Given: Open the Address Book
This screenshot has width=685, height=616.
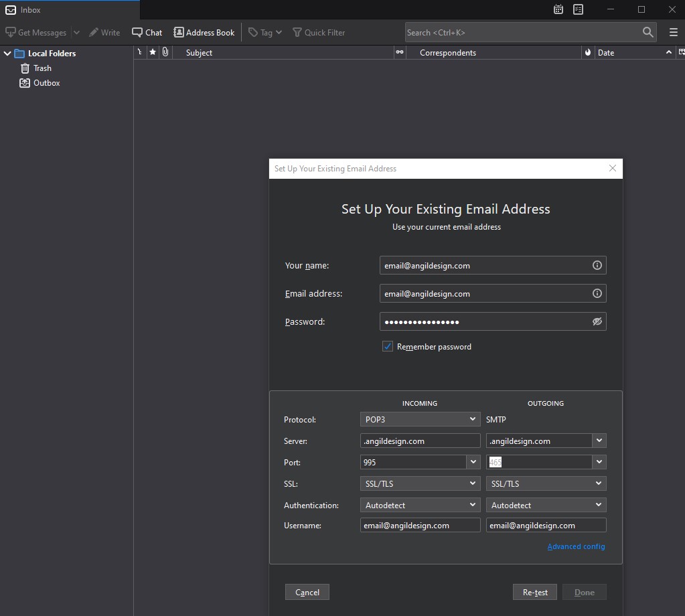Looking at the screenshot, I should tap(204, 32).
